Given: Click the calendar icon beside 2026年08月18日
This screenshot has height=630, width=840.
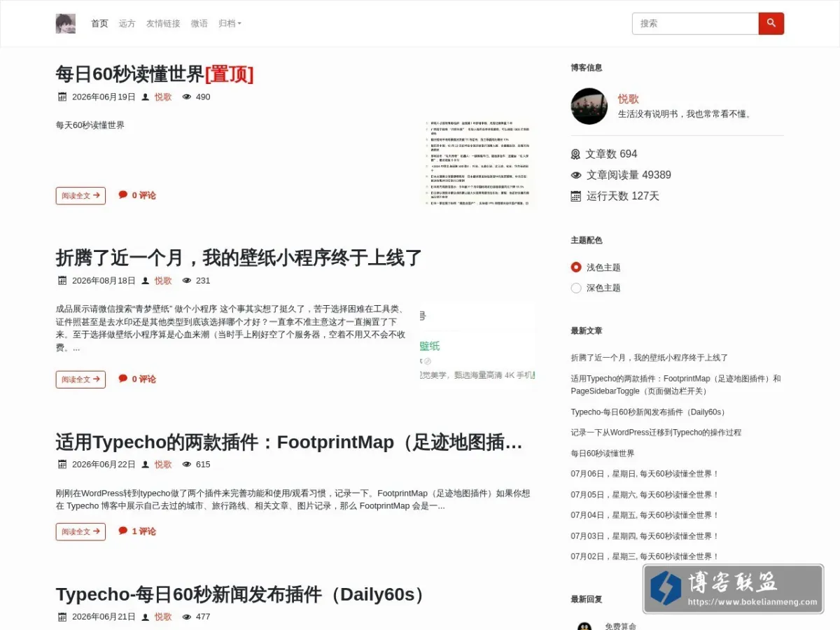Looking at the screenshot, I should pos(62,281).
